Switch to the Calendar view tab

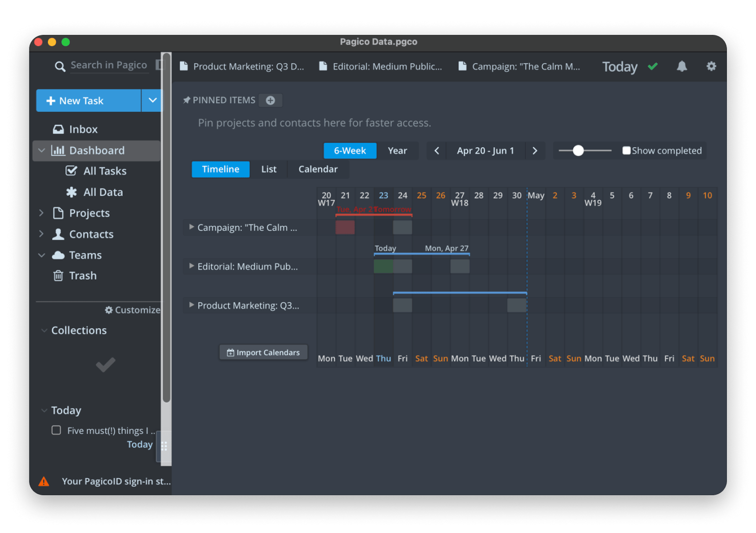pyautogui.click(x=318, y=169)
